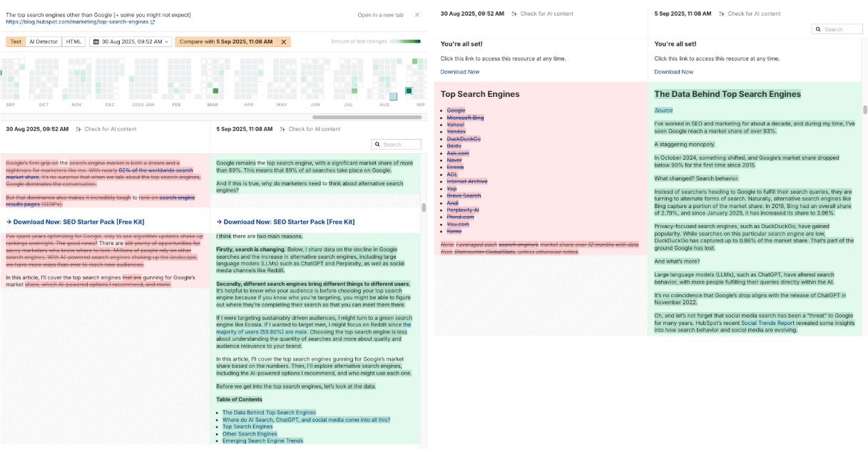
Task: Click the magnifier icon in the right search field
Action: tap(819, 29)
